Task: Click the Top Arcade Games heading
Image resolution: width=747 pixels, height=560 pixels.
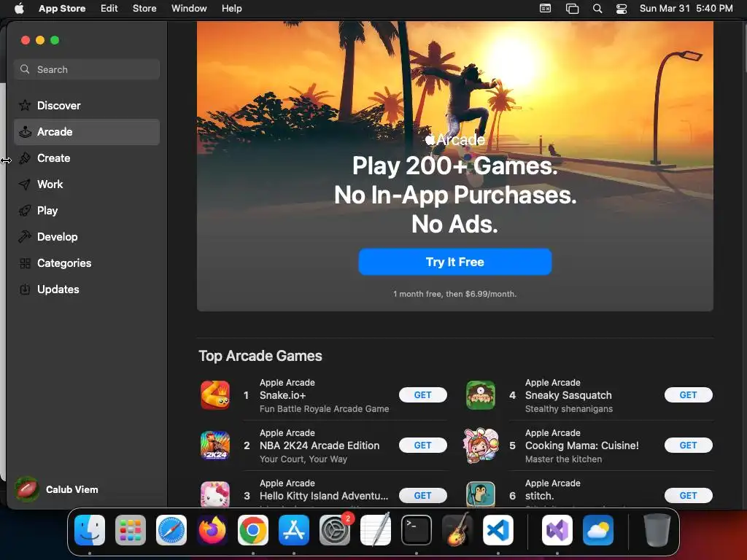Action: [x=260, y=356]
